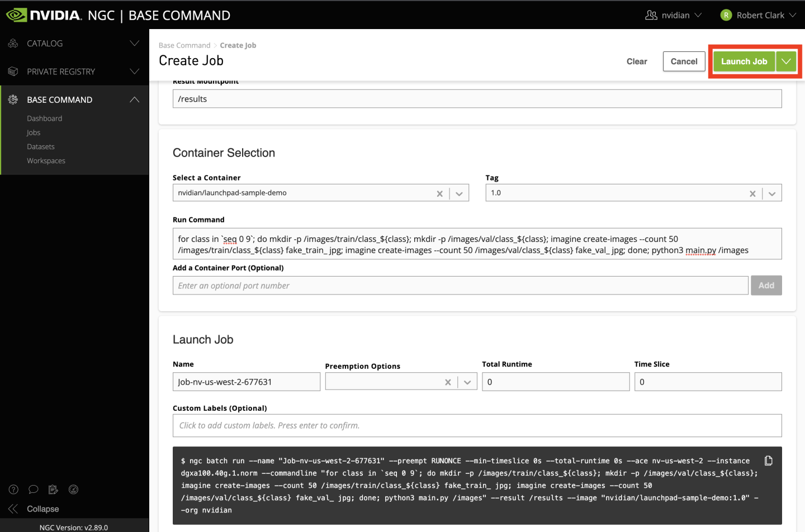Open the speedometer gauge icon in sidebar
This screenshot has width=805, height=532.
73,490
